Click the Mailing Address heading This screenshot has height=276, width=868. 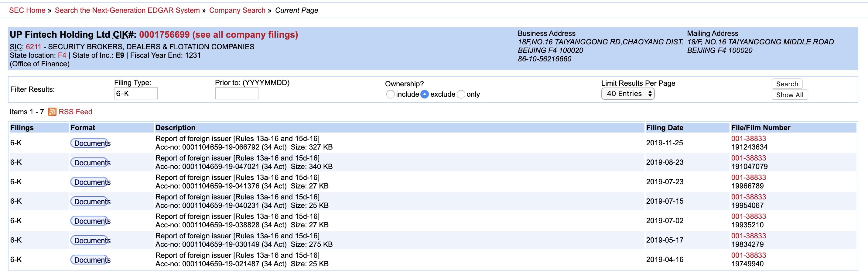coord(712,34)
